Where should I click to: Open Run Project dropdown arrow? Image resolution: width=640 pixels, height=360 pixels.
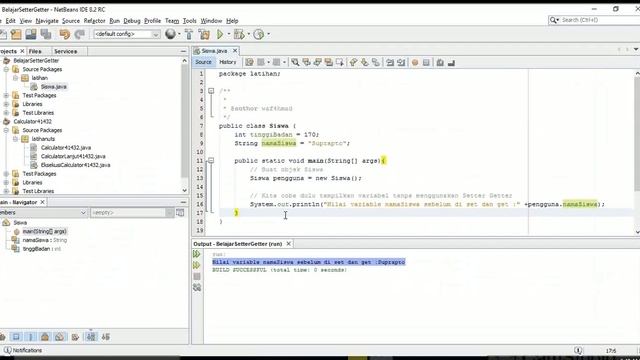(x=229, y=34)
